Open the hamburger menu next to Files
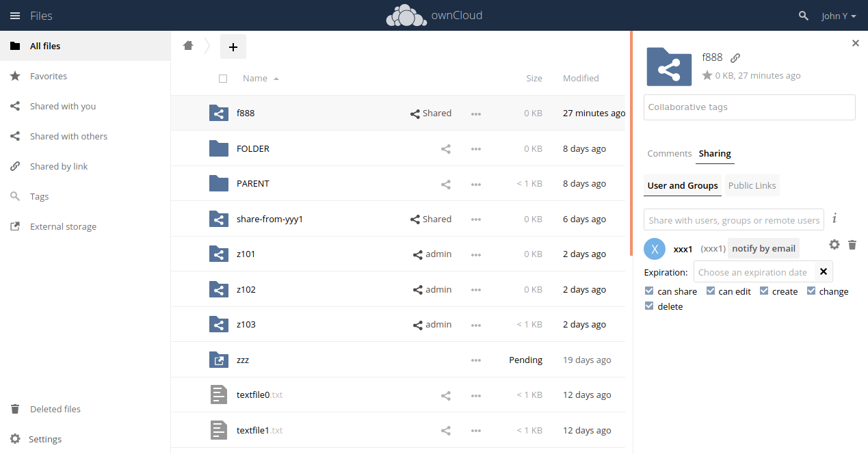The width and height of the screenshot is (868, 454). (15, 15)
